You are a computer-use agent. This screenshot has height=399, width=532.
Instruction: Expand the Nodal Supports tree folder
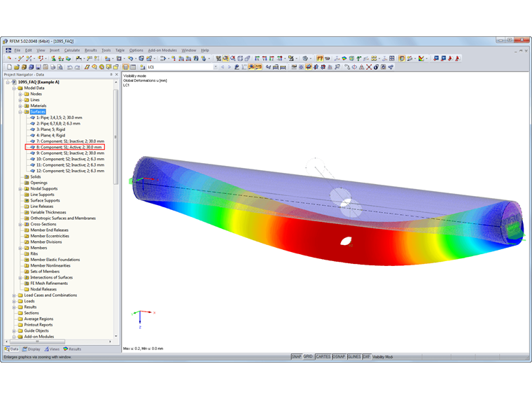coord(20,189)
